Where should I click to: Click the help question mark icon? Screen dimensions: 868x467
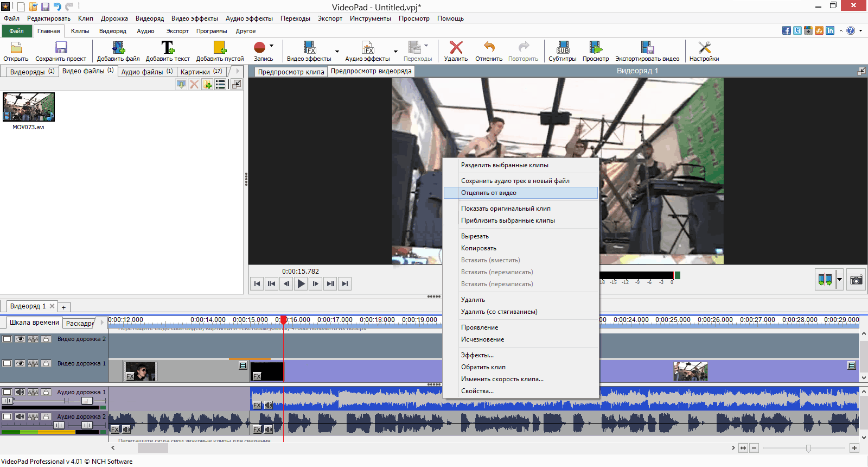point(851,30)
